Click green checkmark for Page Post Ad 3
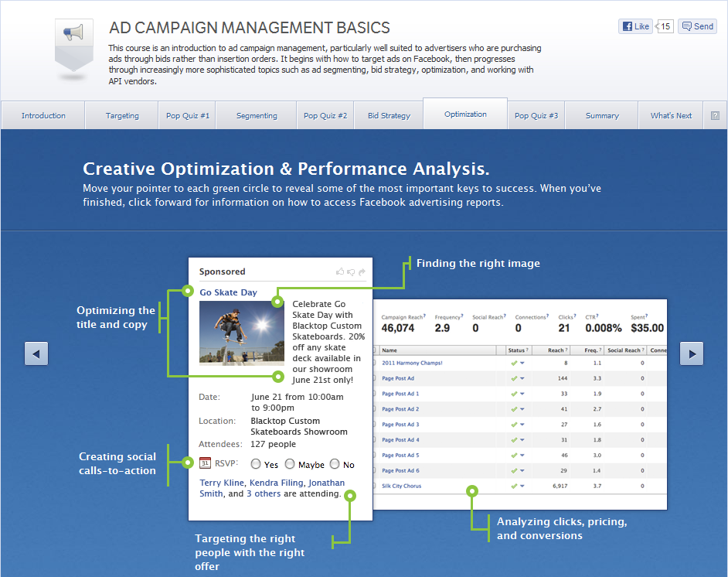 pos(514,425)
